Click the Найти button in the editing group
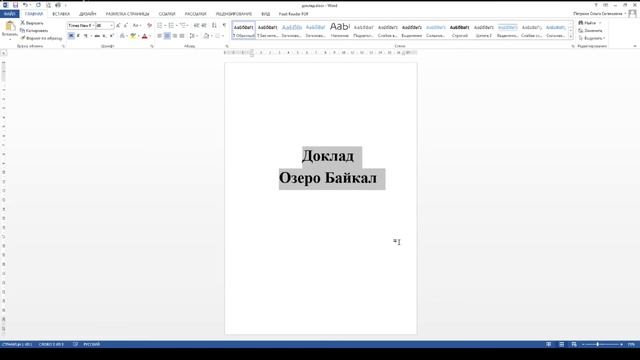640x360 pixels. [x=589, y=23]
